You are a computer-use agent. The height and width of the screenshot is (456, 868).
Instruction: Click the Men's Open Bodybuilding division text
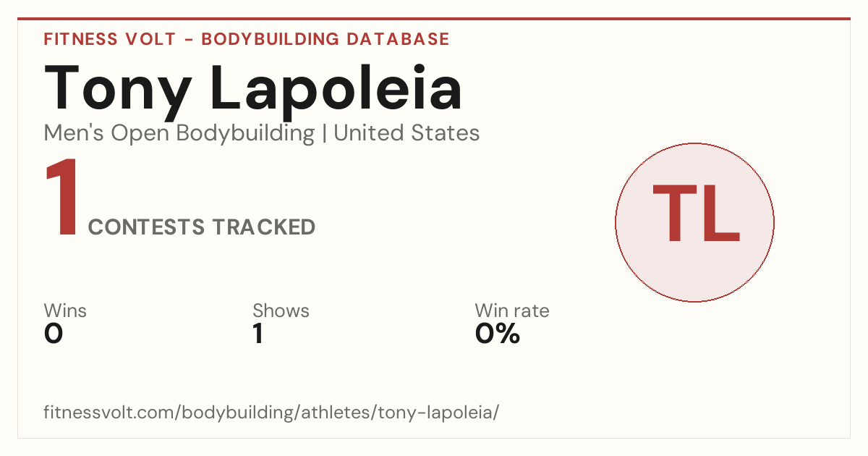click(179, 133)
